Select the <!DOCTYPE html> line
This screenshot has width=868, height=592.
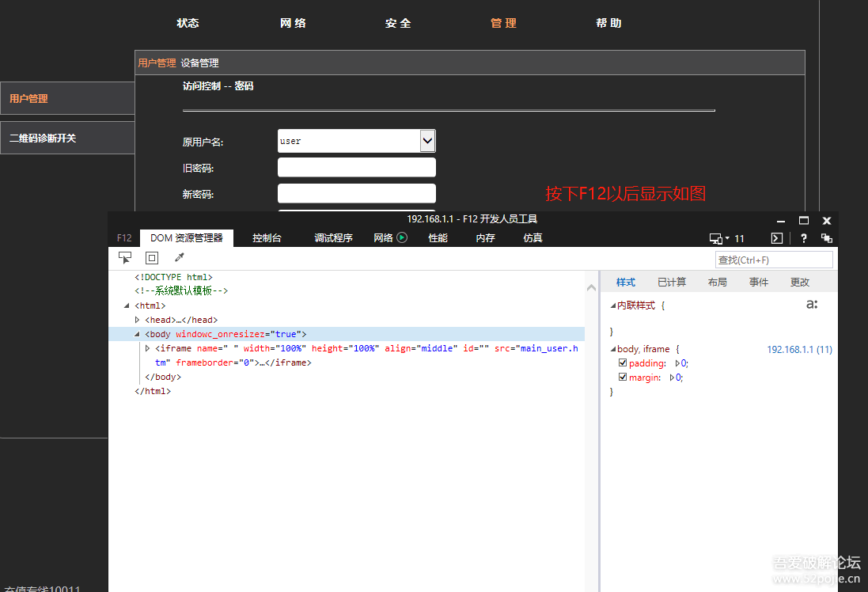(174, 277)
